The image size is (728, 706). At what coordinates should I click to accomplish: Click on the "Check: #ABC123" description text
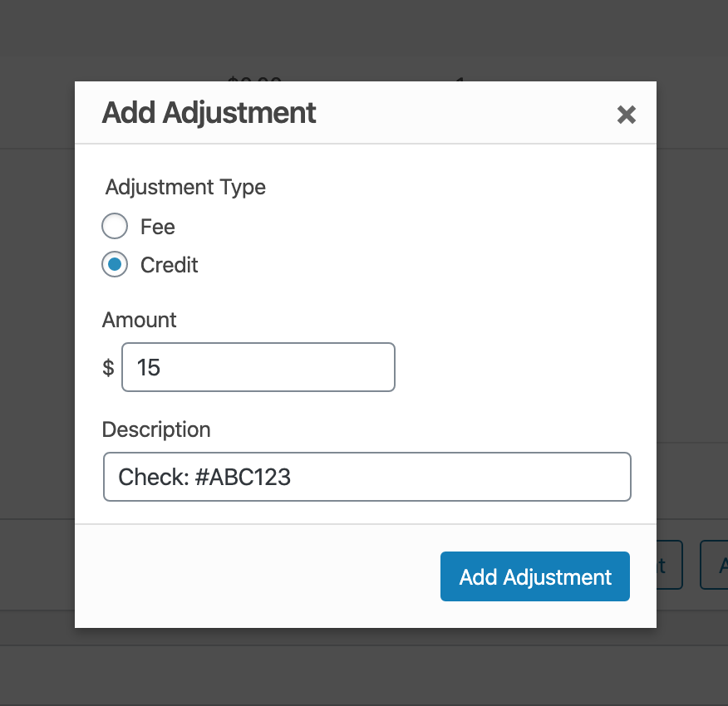point(204,477)
